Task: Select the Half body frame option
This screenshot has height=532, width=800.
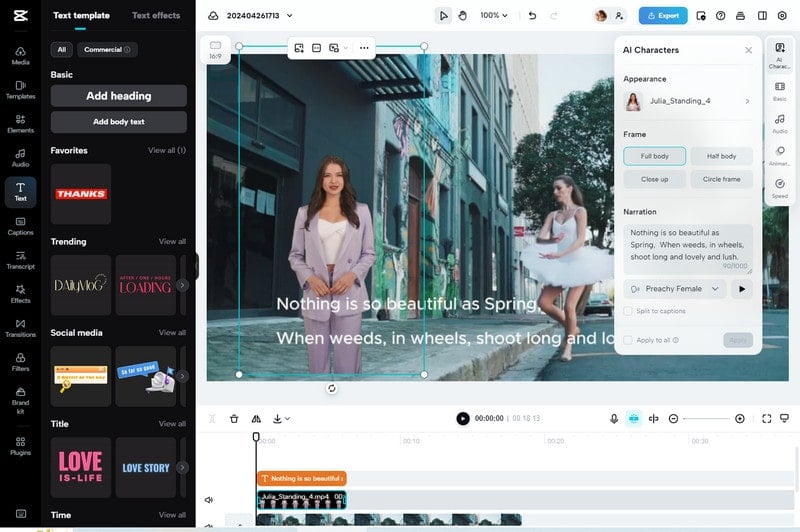Action: click(721, 156)
